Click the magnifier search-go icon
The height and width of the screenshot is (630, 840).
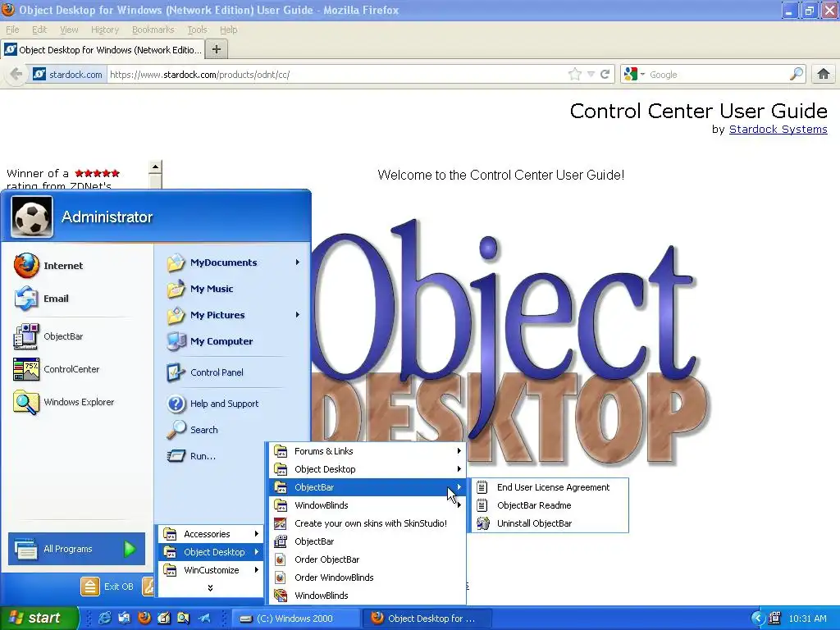pyautogui.click(x=797, y=74)
